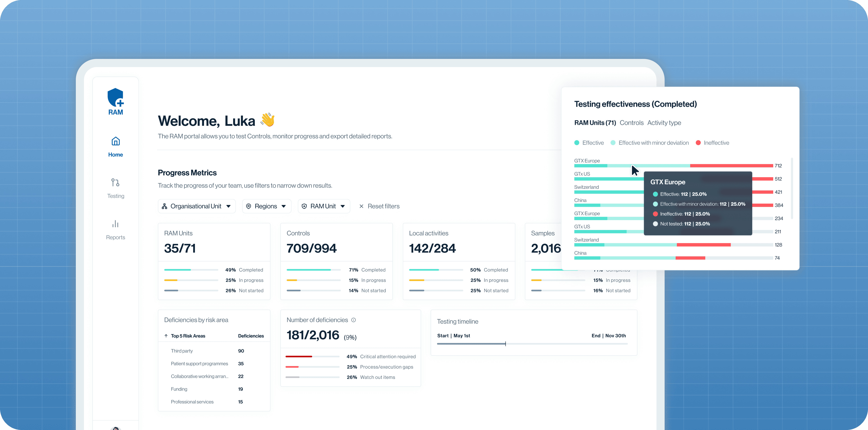Image resolution: width=868 pixels, height=430 pixels.
Task: Click Reset filters
Action: [383, 206]
